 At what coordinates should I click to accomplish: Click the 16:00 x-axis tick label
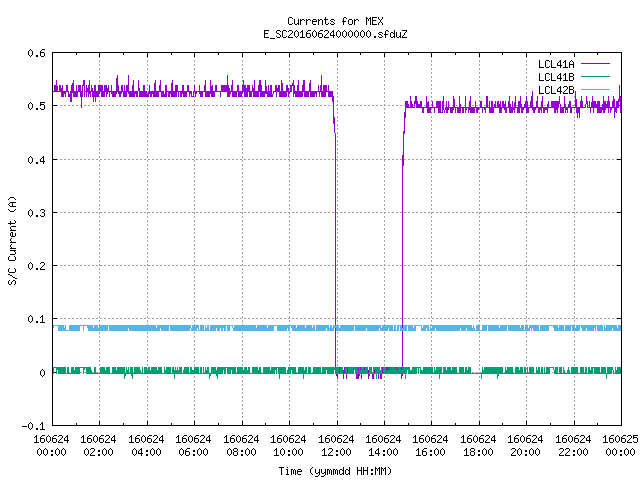[431, 446]
